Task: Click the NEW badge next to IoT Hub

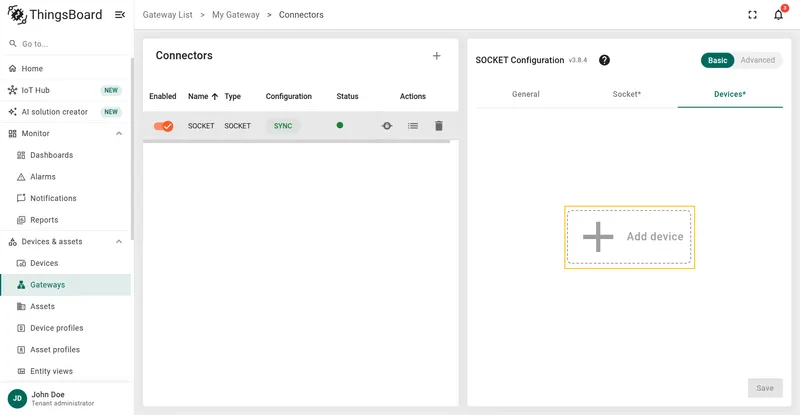Action: (111, 90)
